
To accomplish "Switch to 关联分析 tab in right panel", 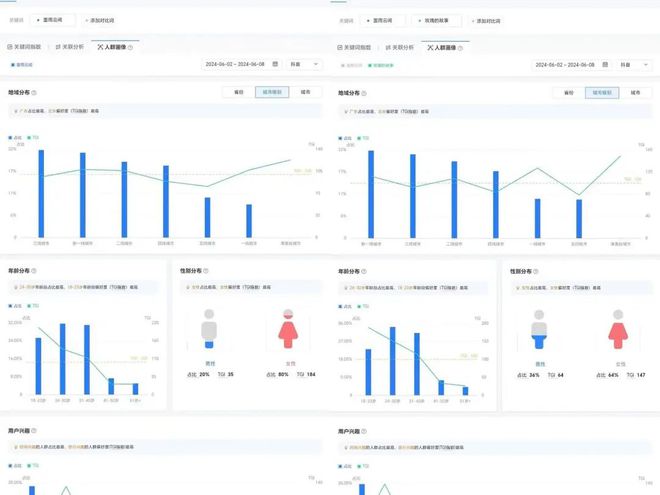I will (x=400, y=48).
